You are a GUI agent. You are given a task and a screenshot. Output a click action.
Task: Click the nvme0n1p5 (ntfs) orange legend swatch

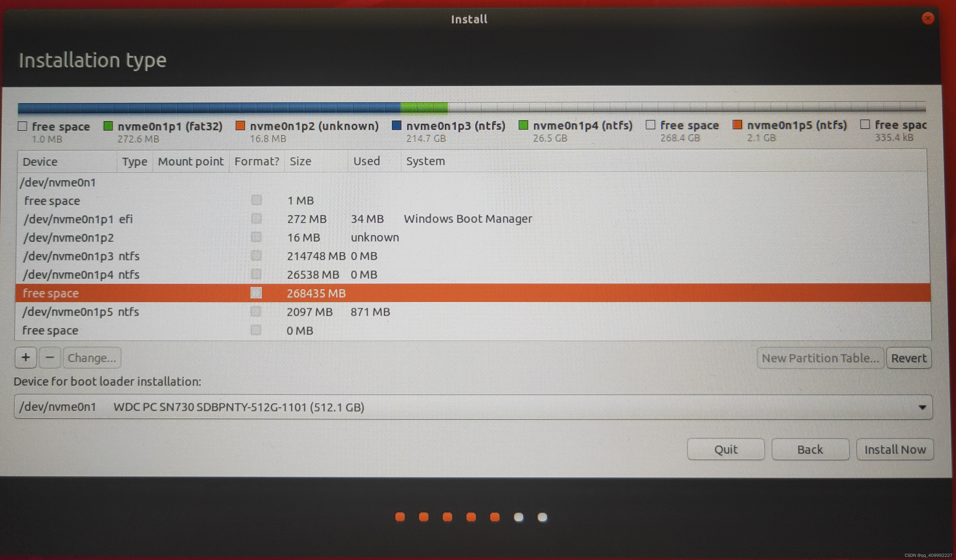(x=737, y=124)
